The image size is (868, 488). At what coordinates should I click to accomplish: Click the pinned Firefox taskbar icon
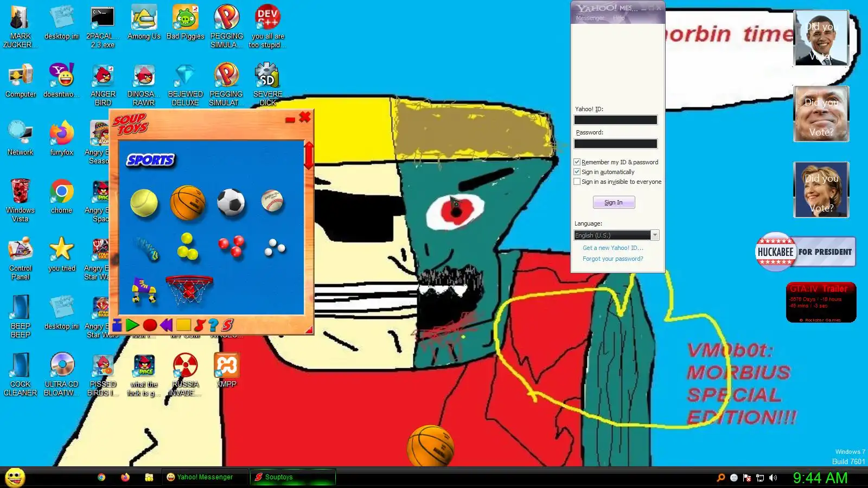[125, 477]
